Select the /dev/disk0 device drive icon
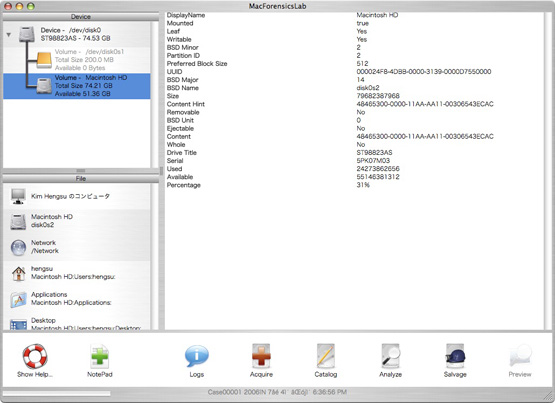Image resolution: width=555 pixels, height=403 pixels. coord(27,34)
